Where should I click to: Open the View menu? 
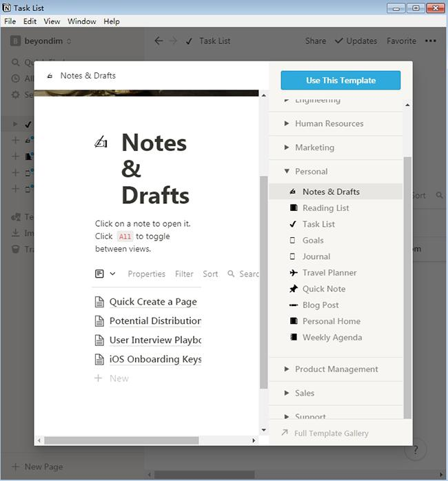(x=52, y=21)
